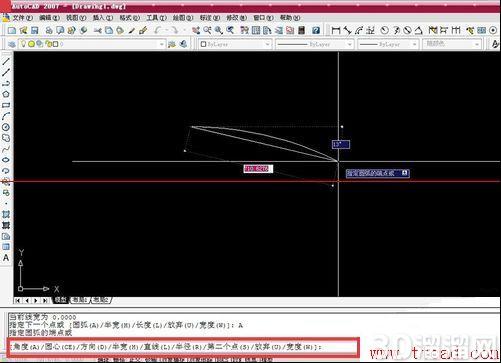
Task: Switch to the 模型 model tab
Action: pyautogui.click(x=60, y=300)
